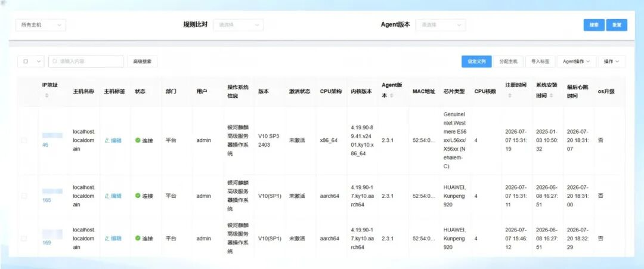
Task: Click the 2025-01-03 10:50:32 install time cell
Action: [547, 140]
